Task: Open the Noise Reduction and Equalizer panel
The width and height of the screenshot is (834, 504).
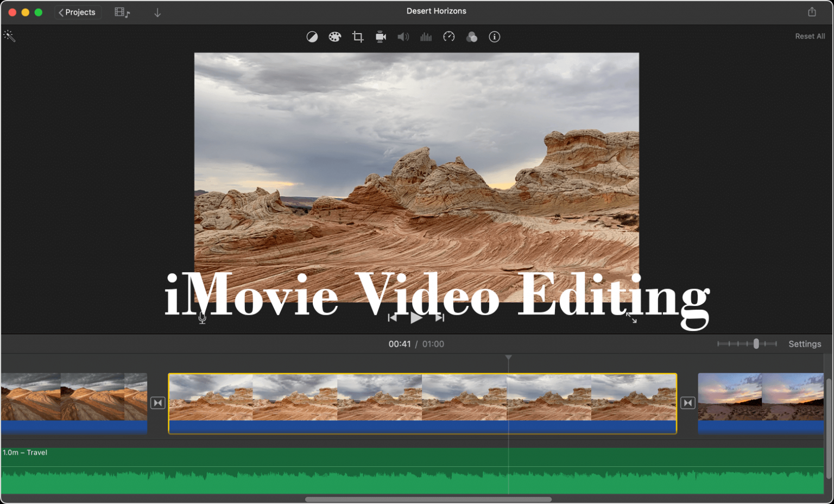Action: click(426, 36)
